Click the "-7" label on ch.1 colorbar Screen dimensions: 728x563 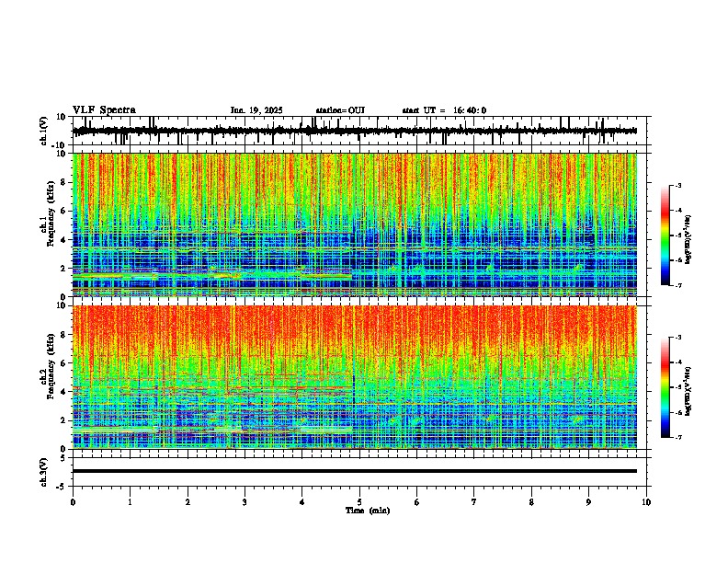[677, 285]
